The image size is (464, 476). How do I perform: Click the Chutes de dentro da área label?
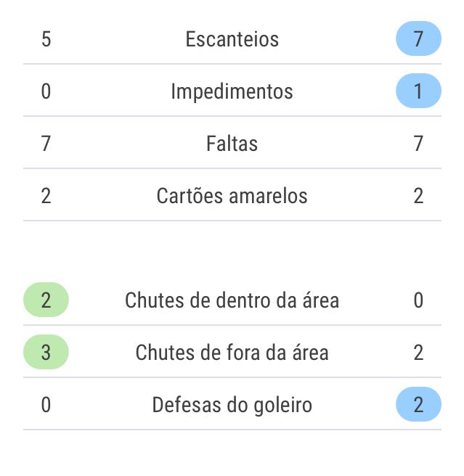(232, 300)
